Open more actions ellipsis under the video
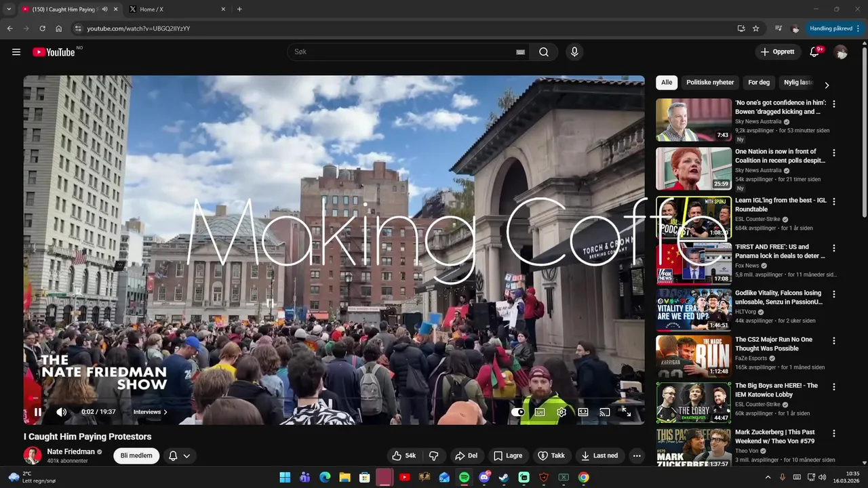The height and width of the screenshot is (488, 868). point(637,455)
